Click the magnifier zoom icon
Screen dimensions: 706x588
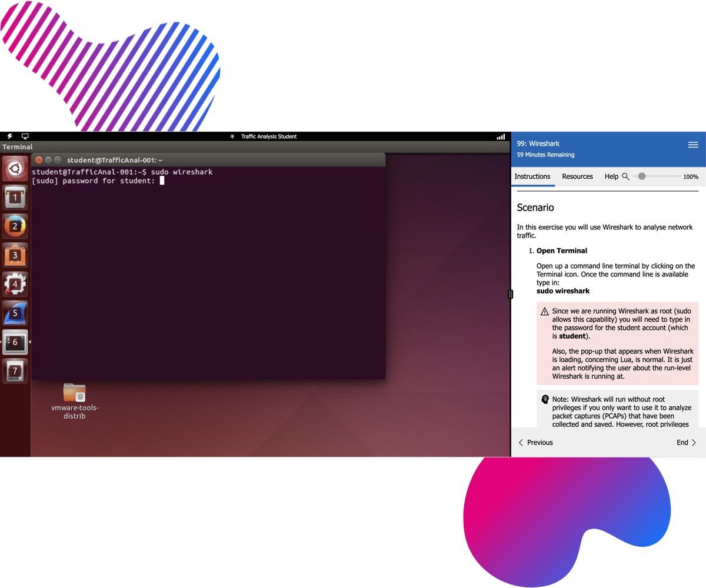click(x=625, y=176)
